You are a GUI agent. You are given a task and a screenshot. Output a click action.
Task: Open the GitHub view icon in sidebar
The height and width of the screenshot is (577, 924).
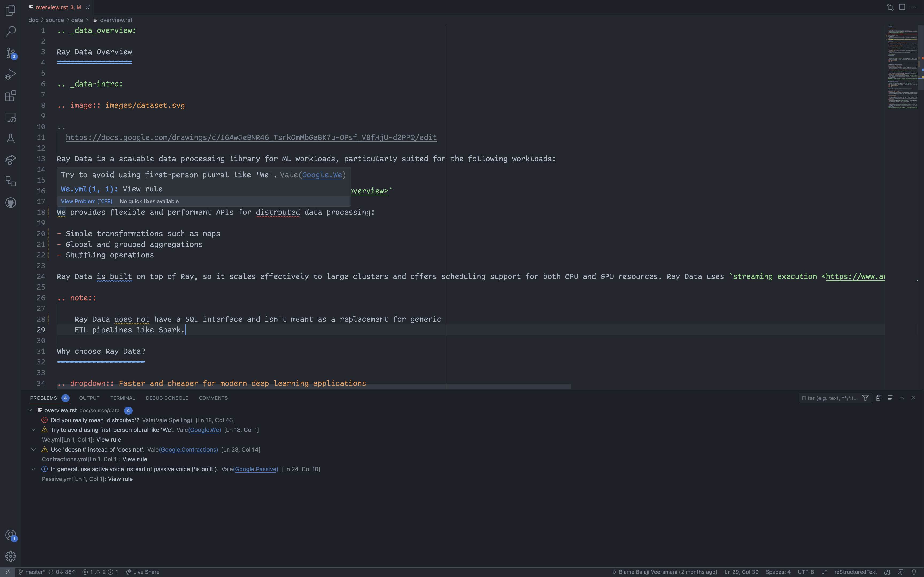[x=11, y=203]
